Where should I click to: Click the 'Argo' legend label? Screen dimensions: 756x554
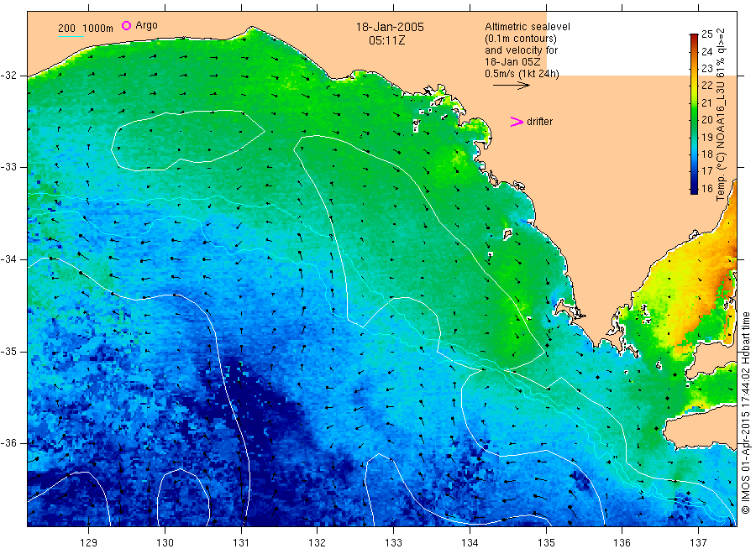[x=146, y=25]
